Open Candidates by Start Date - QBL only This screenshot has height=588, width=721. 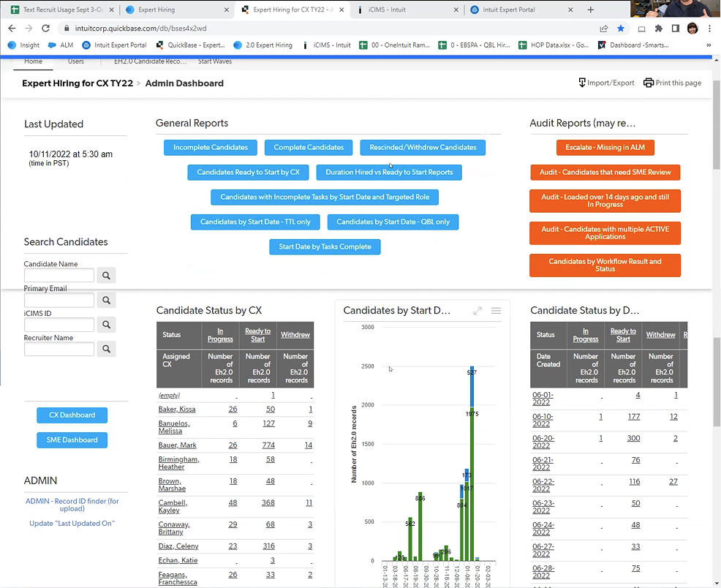click(393, 222)
